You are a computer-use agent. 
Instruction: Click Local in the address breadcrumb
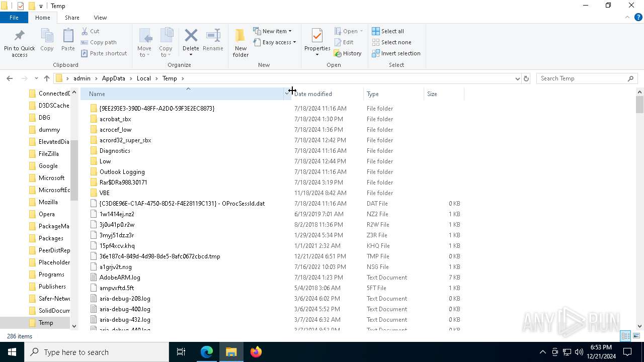[143, 78]
